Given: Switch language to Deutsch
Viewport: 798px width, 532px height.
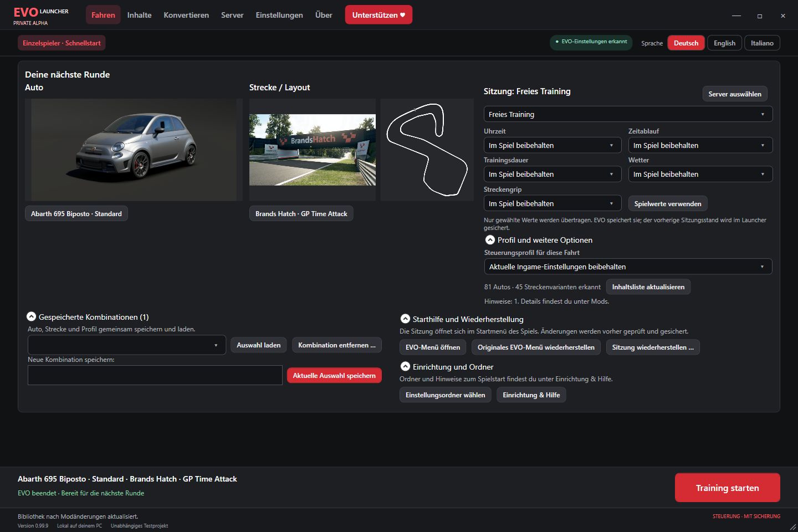Looking at the screenshot, I should click(x=686, y=43).
